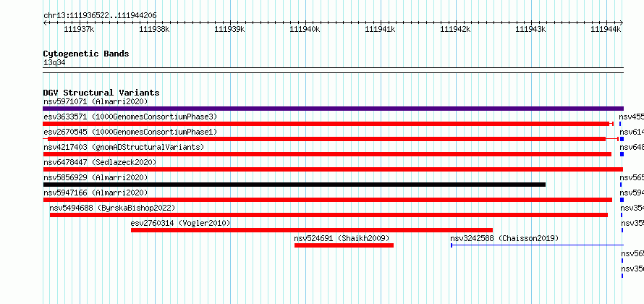Screen dimensions: 644x304
Task: Click the black nsv5856929 variant bar
Action: (x=295, y=185)
